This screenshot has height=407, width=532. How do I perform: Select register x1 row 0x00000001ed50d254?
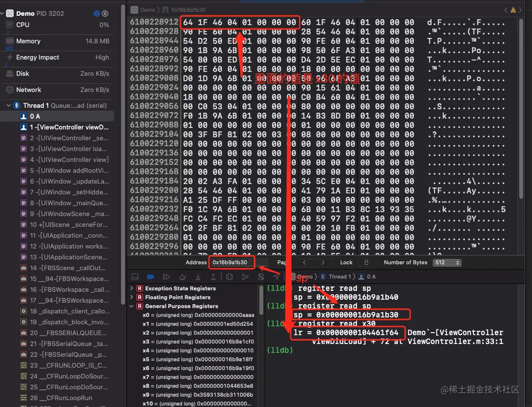click(x=198, y=324)
